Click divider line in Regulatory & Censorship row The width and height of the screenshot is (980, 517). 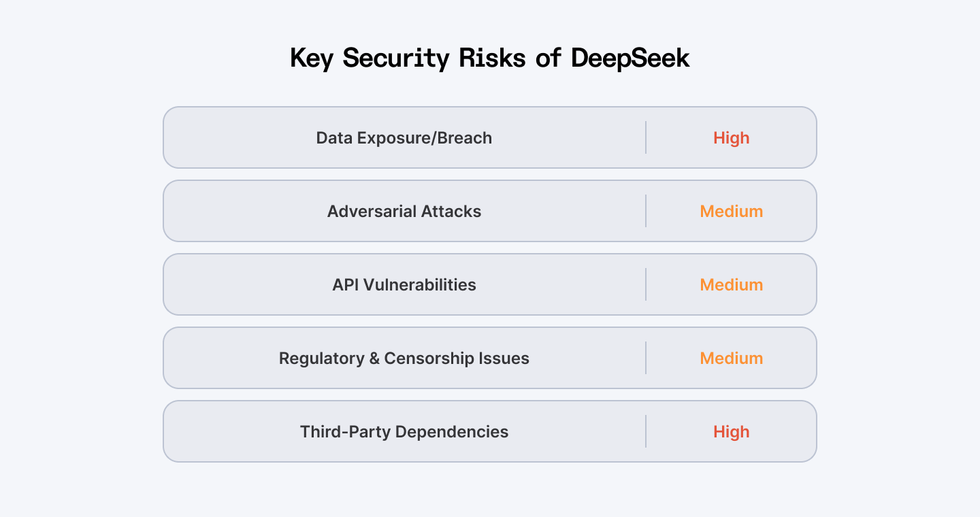(646, 358)
